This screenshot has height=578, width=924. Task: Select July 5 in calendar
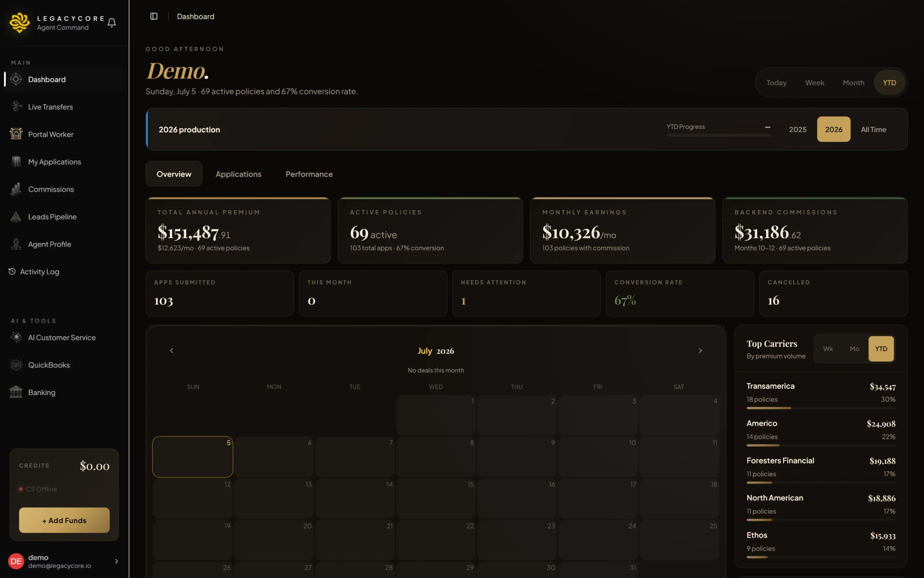coord(192,457)
